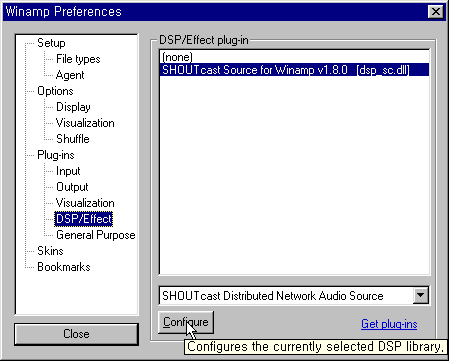Open Display options page
This screenshot has width=449, height=361.
[73, 107]
